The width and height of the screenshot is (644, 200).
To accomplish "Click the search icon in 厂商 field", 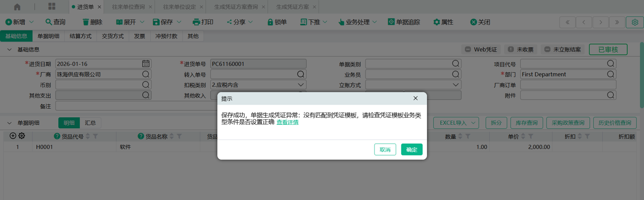I will tap(146, 74).
